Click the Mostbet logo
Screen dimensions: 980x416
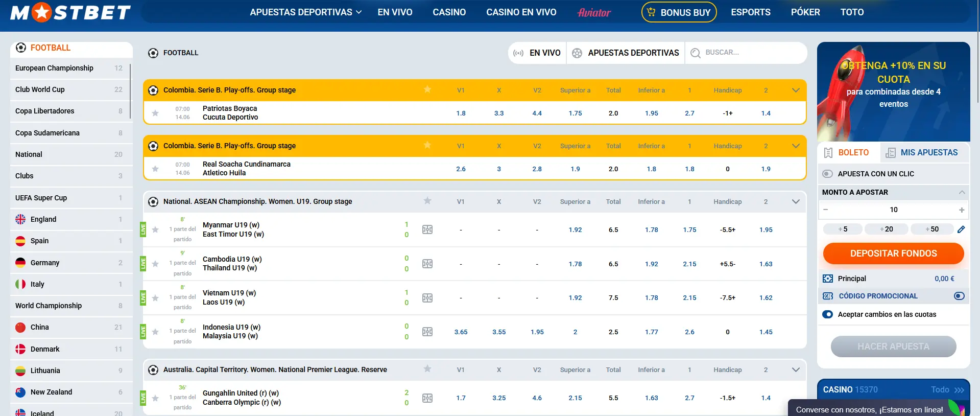[70, 12]
